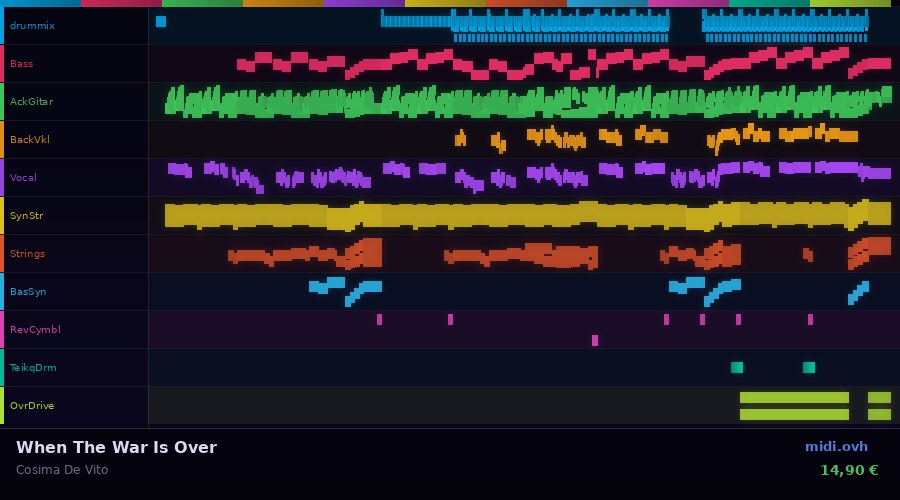
Task: Select the BackVkl track label
Action: (30, 140)
